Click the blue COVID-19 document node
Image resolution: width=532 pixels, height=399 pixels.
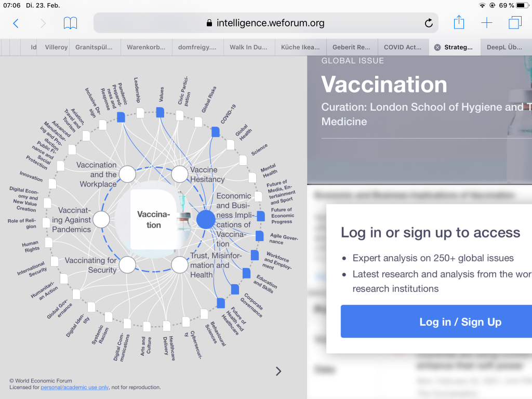coord(215,132)
